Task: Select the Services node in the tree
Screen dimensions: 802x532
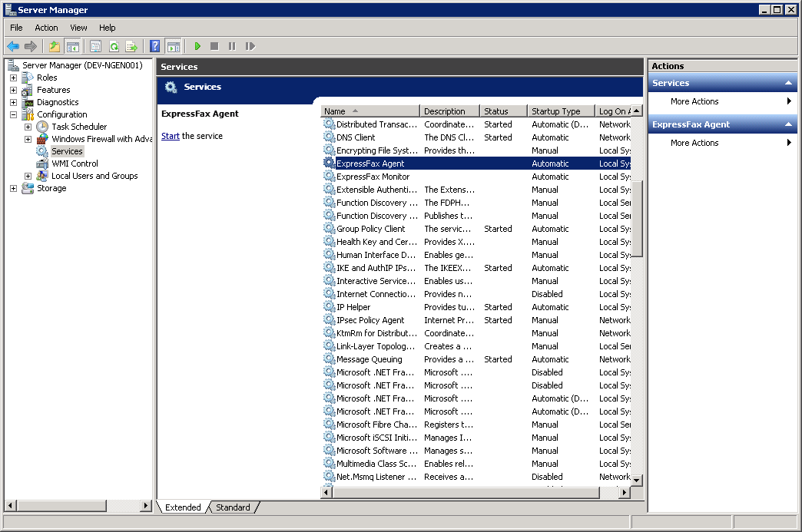Action: (67, 151)
